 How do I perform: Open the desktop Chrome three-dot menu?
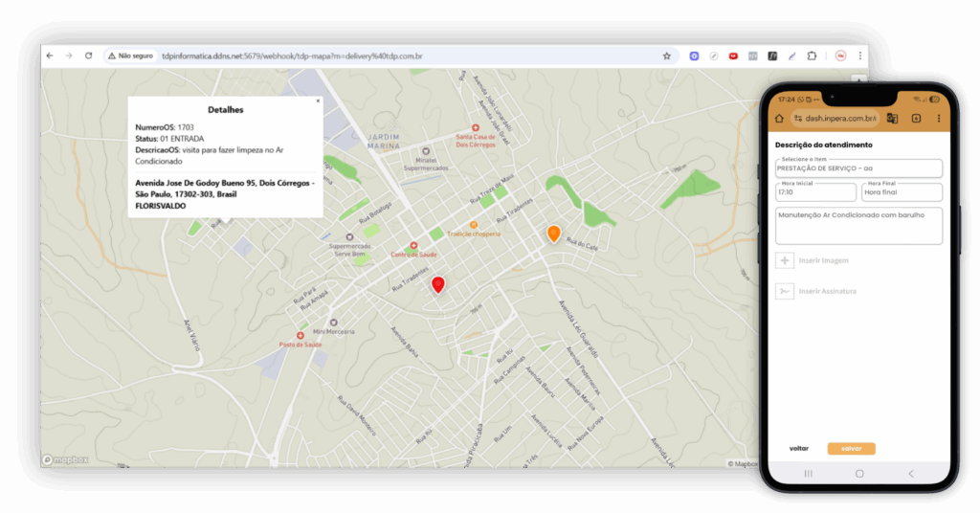point(859,56)
